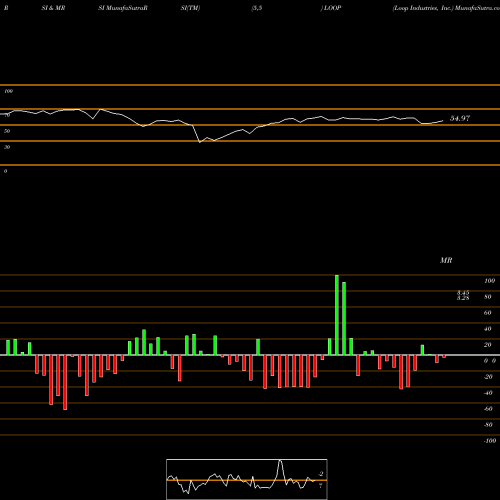Click the 'MR' panel heading
The height and width of the screenshot is (500, 500).
click(x=446, y=260)
